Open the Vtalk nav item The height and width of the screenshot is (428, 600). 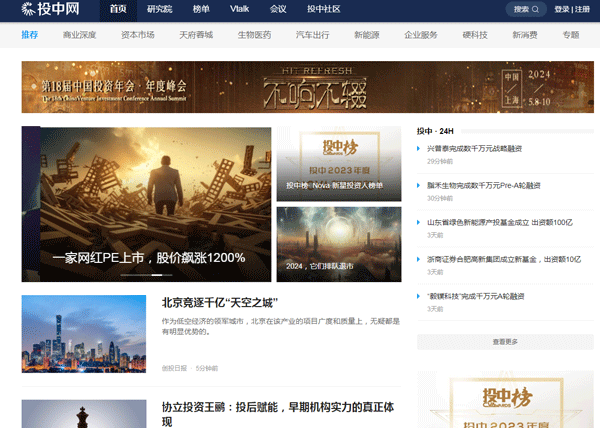(240, 9)
